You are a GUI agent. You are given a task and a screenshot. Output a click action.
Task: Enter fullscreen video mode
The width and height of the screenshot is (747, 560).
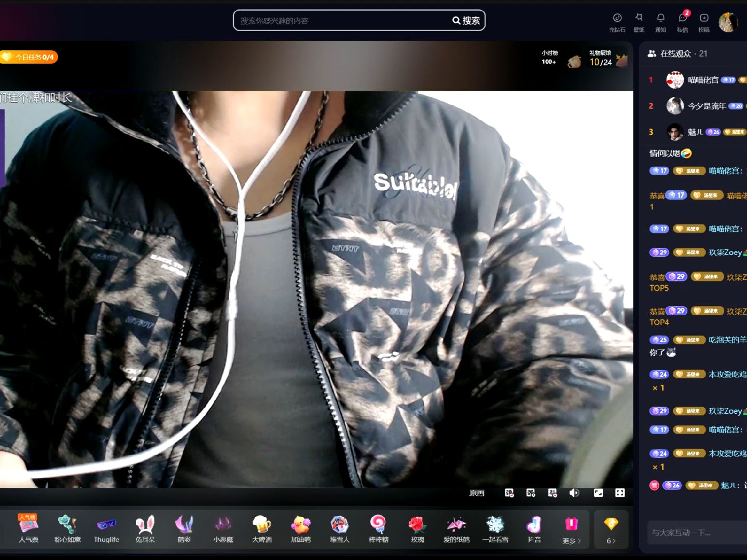point(620,493)
